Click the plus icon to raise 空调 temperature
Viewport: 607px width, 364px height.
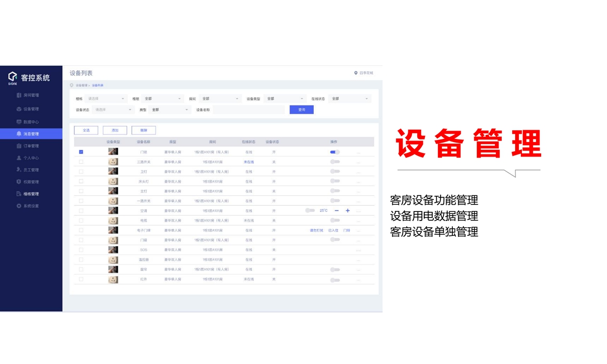click(x=348, y=211)
